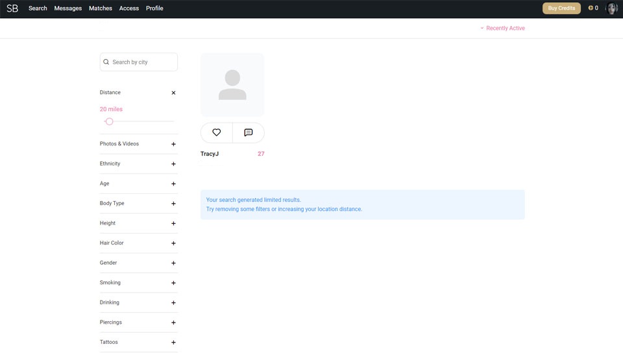Click the Buy Credits button
Image resolution: width=623 pixels, height=364 pixels.
(561, 8)
